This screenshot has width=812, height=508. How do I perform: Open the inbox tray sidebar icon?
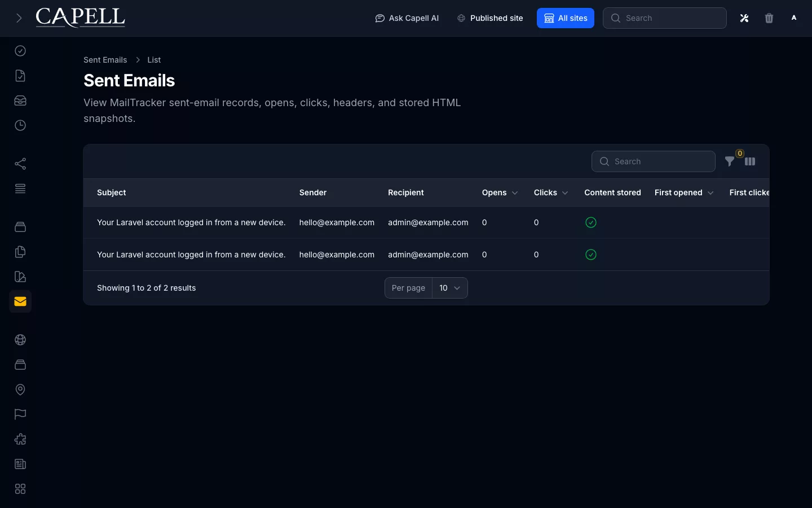[20, 100]
